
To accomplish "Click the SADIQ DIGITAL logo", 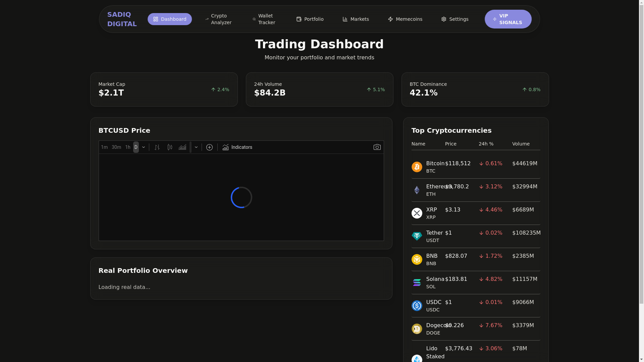I will click(x=122, y=19).
